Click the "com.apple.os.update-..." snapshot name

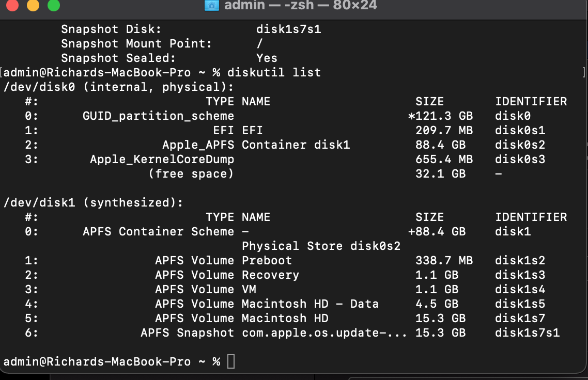click(x=324, y=333)
